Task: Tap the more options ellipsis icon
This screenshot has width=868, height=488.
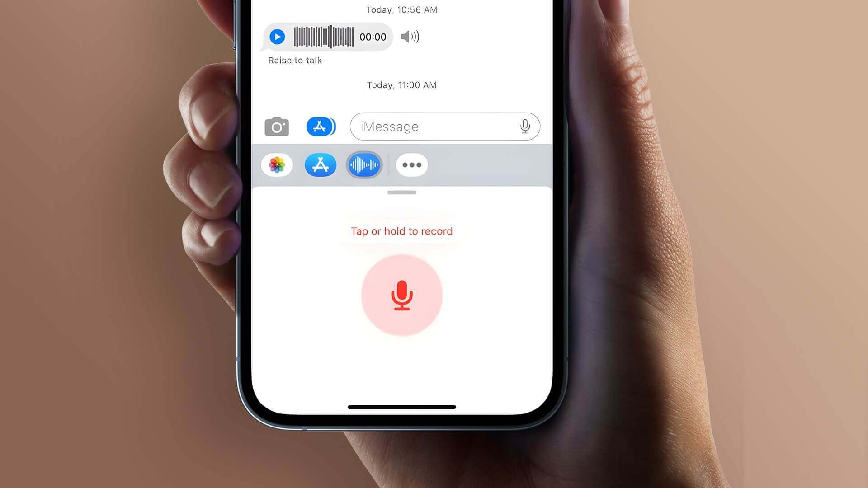Action: point(412,164)
